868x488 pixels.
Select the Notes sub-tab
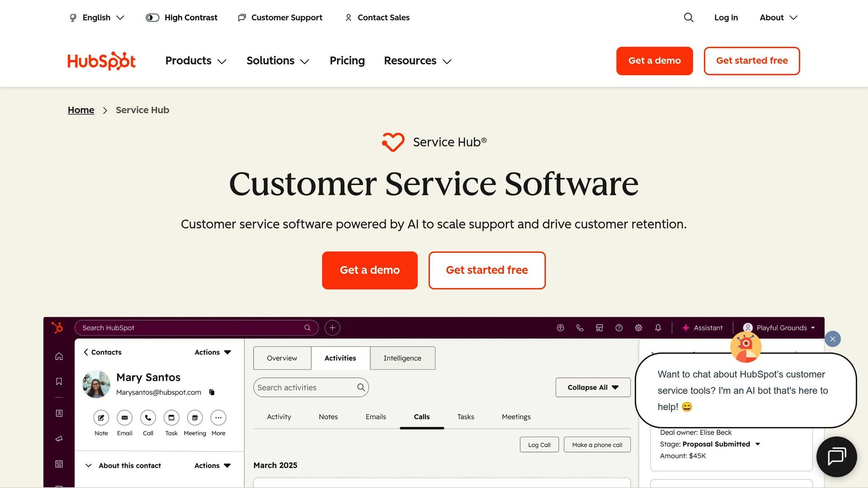point(328,417)
